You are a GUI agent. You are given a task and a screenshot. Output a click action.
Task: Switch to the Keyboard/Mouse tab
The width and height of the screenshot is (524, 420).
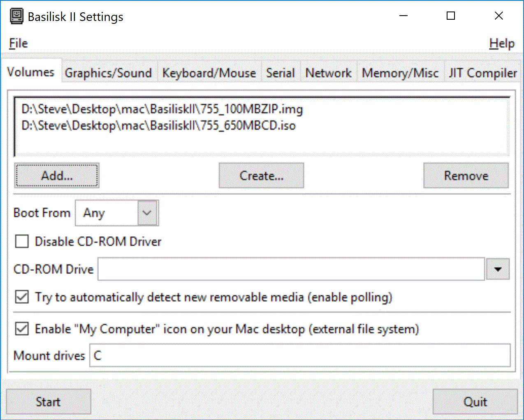pyautogui.click(x=209, y=73)
